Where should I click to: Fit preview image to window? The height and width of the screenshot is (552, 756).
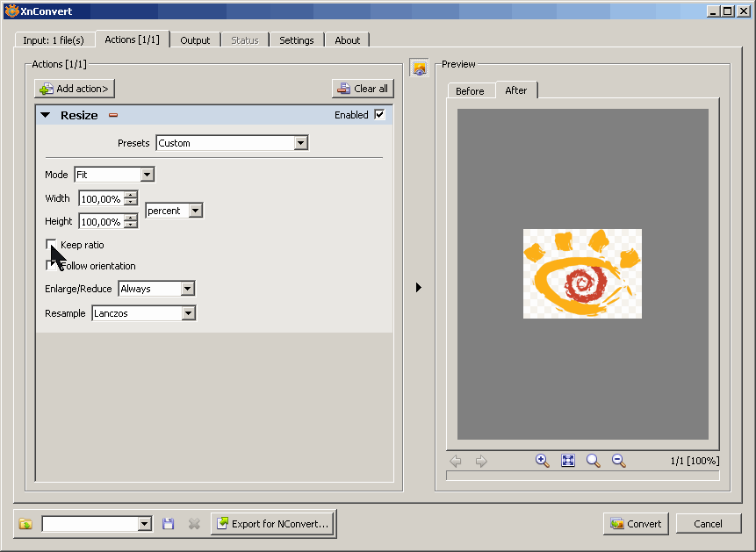(x=568, y=461)
